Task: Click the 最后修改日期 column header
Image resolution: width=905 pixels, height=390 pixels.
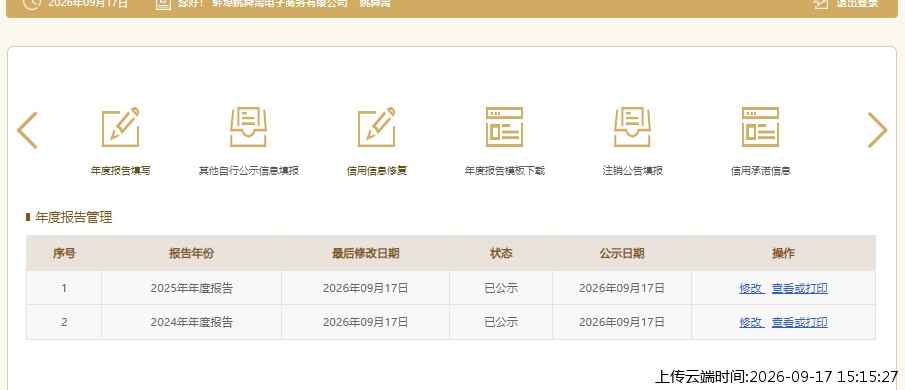Action: click(x=365, y=253)
